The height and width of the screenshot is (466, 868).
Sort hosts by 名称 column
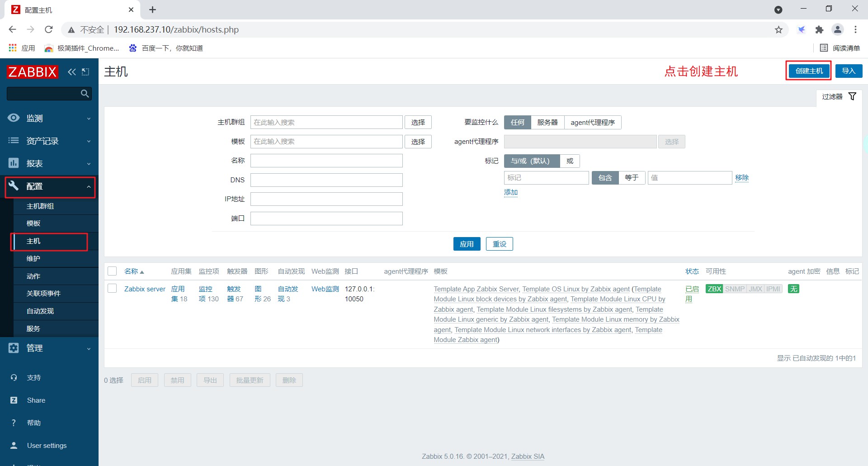[134, 271]
